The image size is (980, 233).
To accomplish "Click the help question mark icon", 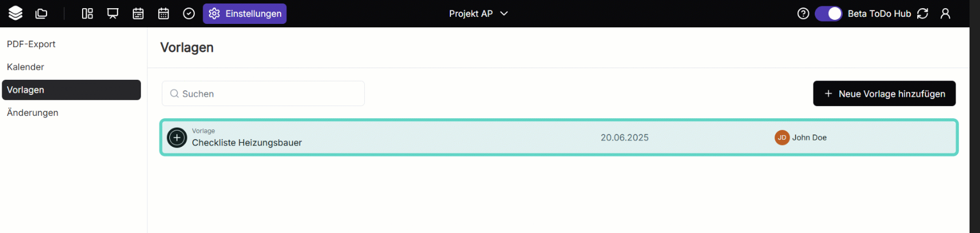I will 803,13.
